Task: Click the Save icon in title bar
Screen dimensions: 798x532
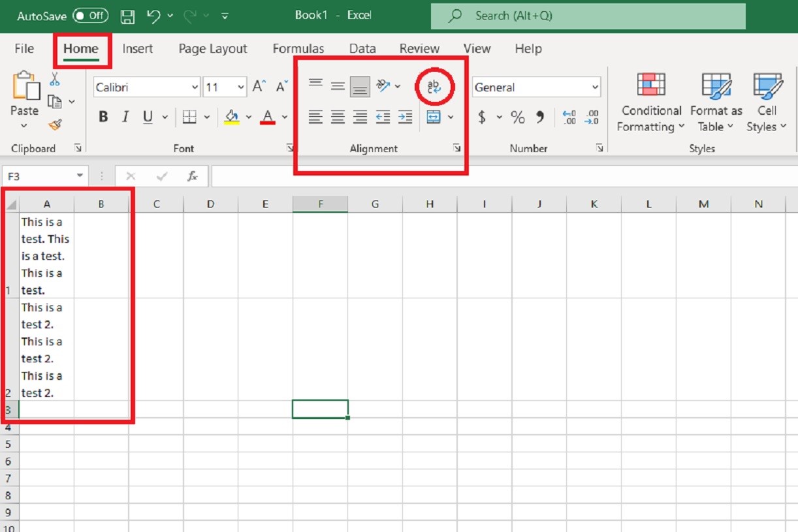Action: click(129, 15)
